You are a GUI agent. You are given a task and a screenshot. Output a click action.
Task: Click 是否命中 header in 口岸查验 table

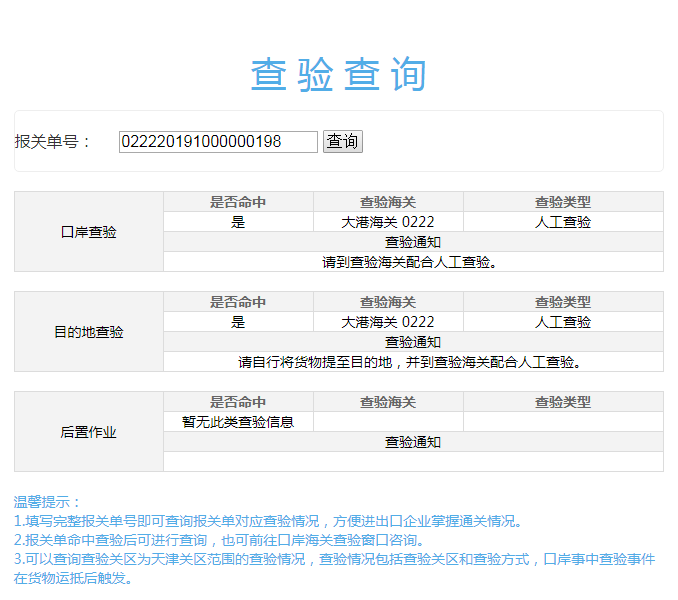pyautogui.click(x=238, y=202)
